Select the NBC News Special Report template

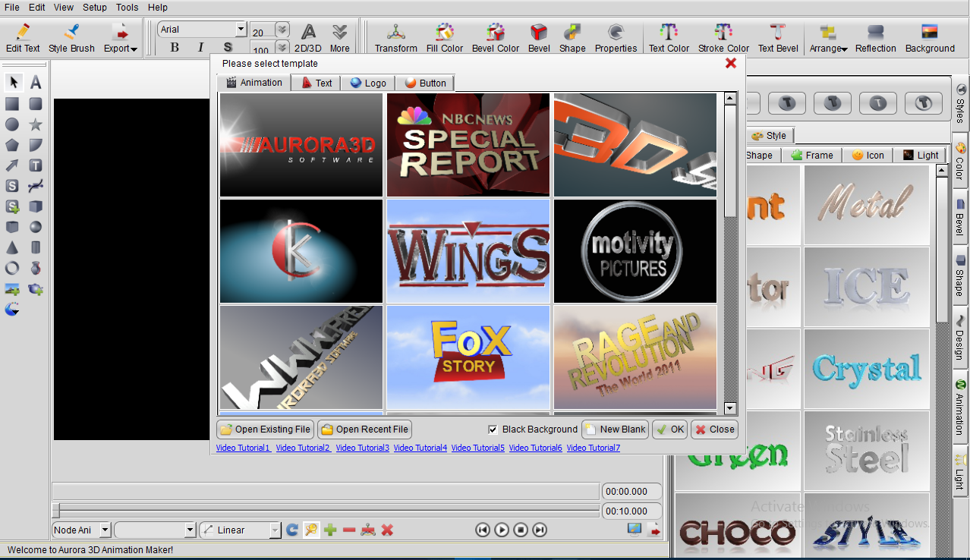[x=468, y=145]
